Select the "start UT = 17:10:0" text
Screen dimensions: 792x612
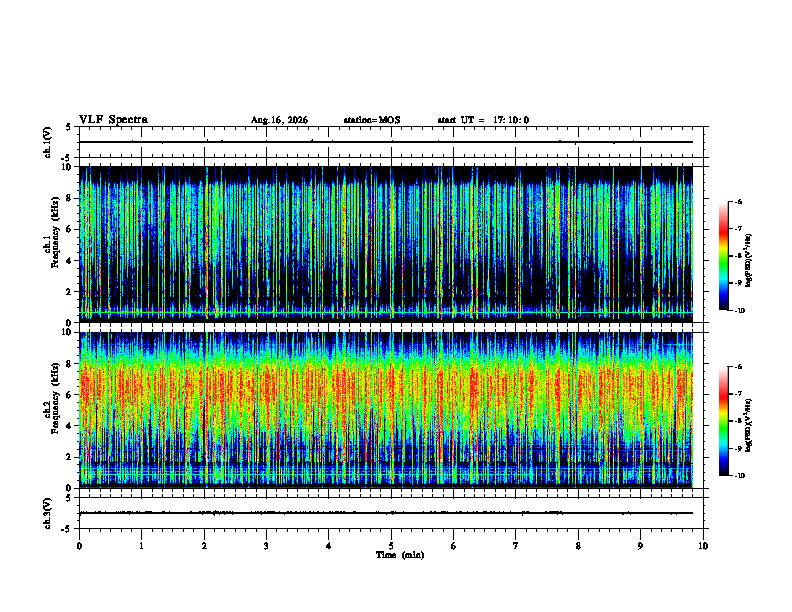point(483,120)
